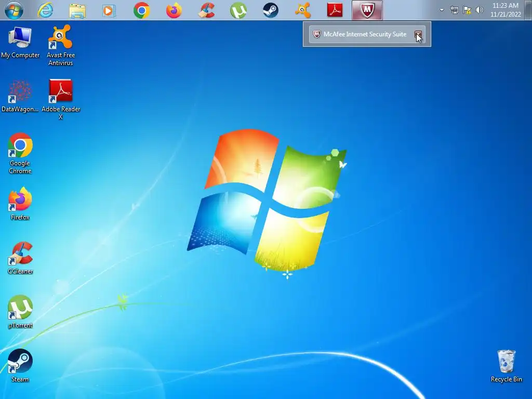Select Firefox desktop shortcut

[x=20, y=204]
